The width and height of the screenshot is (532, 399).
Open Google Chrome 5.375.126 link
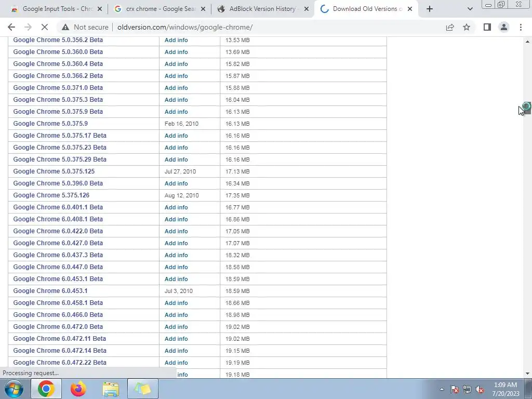point(51,195)
